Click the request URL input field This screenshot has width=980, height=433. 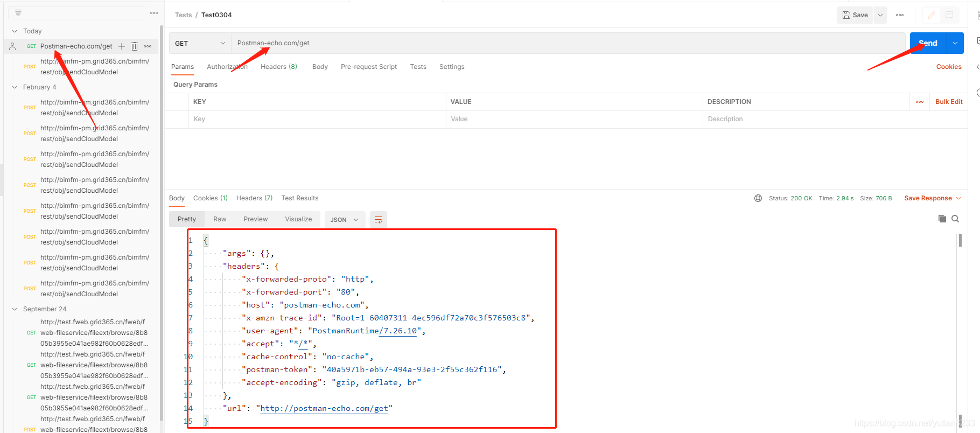pos(568,43)
